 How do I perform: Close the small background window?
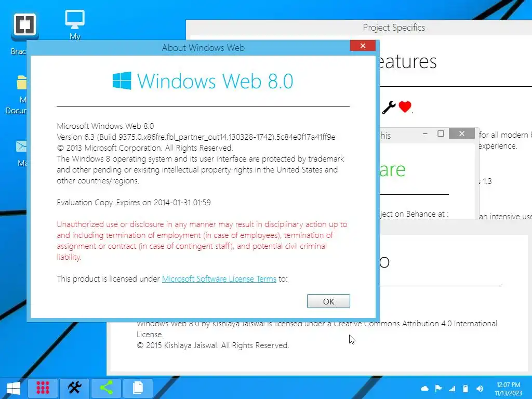[462, 134]
